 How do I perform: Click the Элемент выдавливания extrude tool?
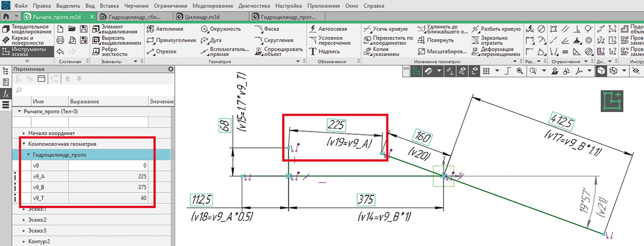click(x=115, y=29)
